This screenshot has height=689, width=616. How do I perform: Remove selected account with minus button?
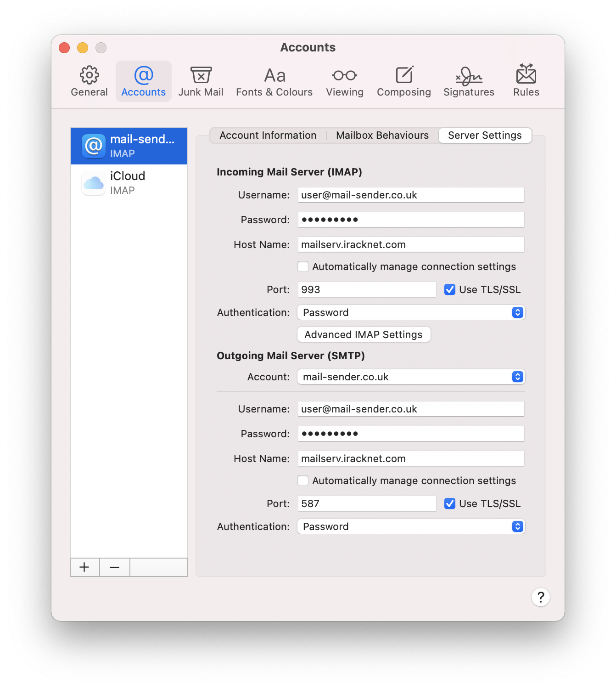(x=115, y=567)
